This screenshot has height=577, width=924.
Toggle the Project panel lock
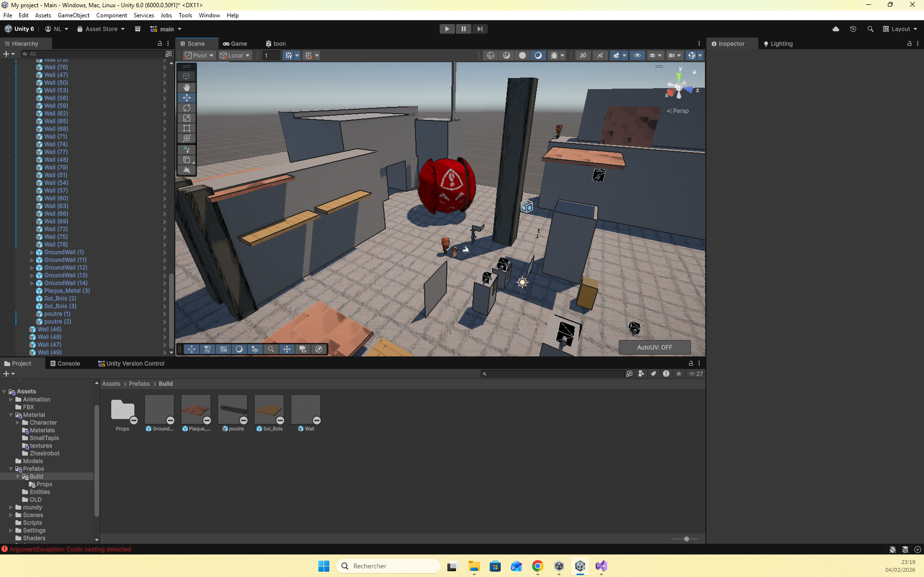(x=691, y=363)
